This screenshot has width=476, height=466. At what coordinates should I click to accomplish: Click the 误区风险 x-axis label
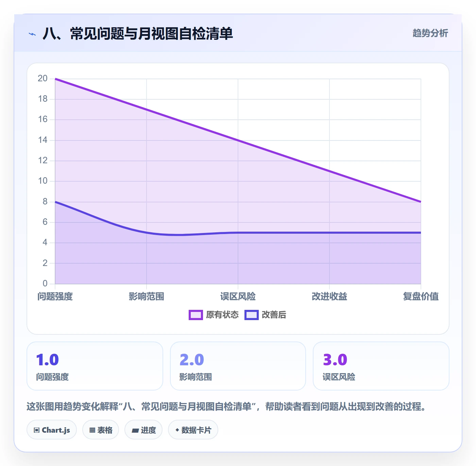[238, 297]
